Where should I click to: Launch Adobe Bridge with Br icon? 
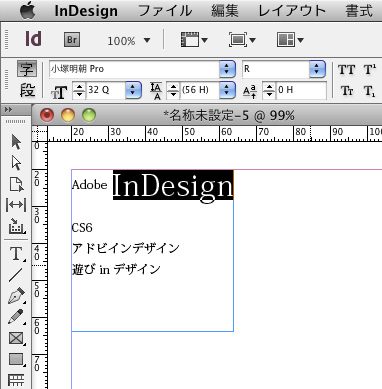(x=72, y=40)
